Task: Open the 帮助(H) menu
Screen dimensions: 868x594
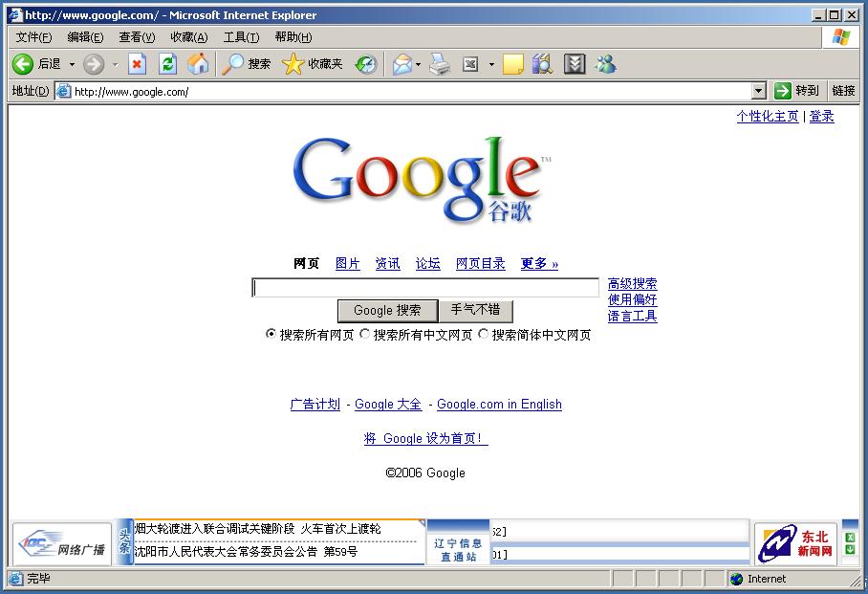Action: point(293,37)
